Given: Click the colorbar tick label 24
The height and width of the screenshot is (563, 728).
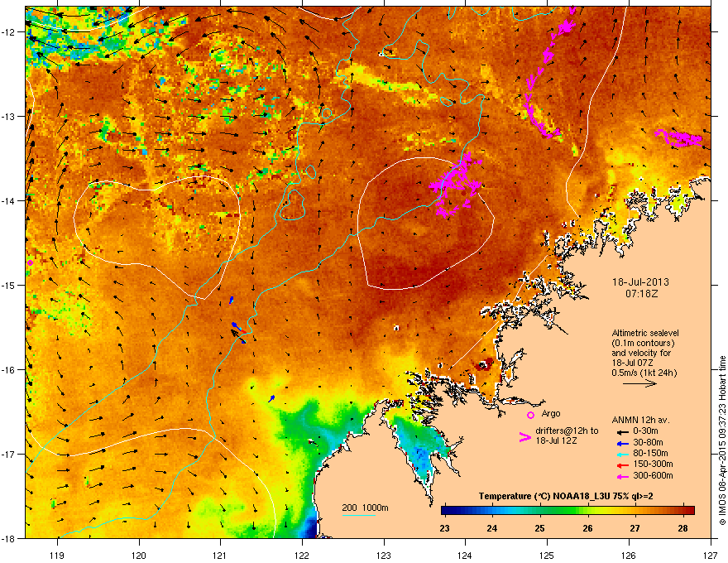Looking at the screenshot, I should coord(491,528).
